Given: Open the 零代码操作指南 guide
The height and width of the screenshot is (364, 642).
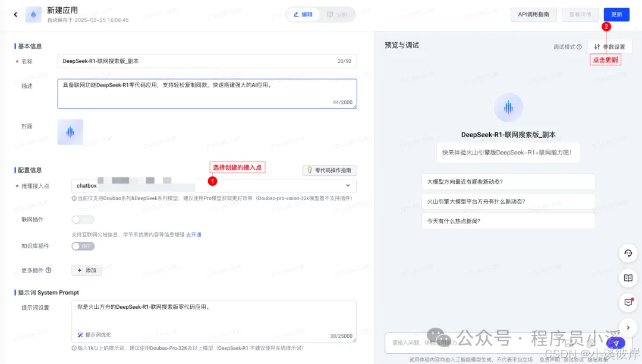Looking at the screenshot, I should (329, 170).
